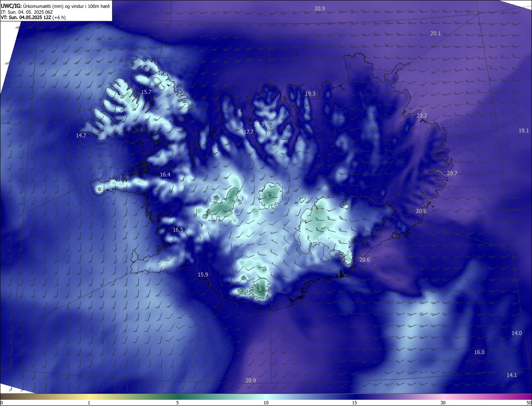Click the 20.1 wind value label
Image resolution: width=532 pixels, height=406 pixels.
pyautogui.click(x=436, y=34)
